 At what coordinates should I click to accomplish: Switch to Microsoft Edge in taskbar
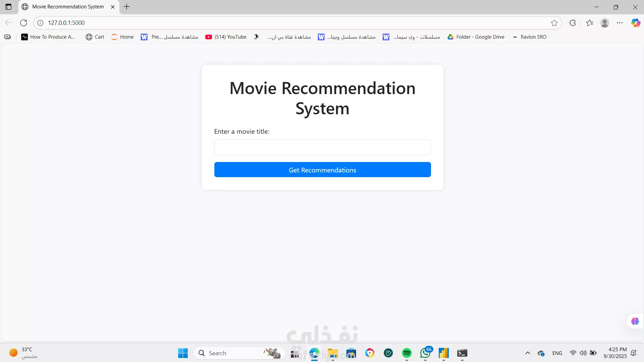314,353
